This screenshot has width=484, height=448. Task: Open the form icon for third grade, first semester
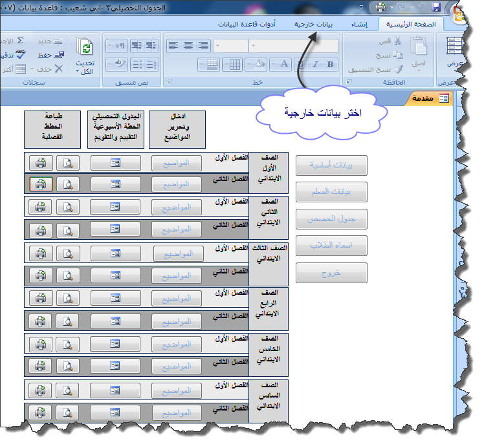(116, 253)
